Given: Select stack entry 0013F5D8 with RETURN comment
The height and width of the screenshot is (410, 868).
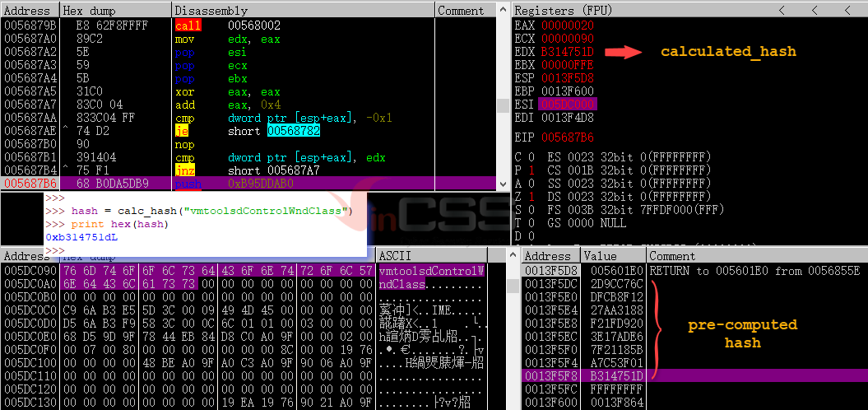Looking at the screenshot, I should 694,271.
